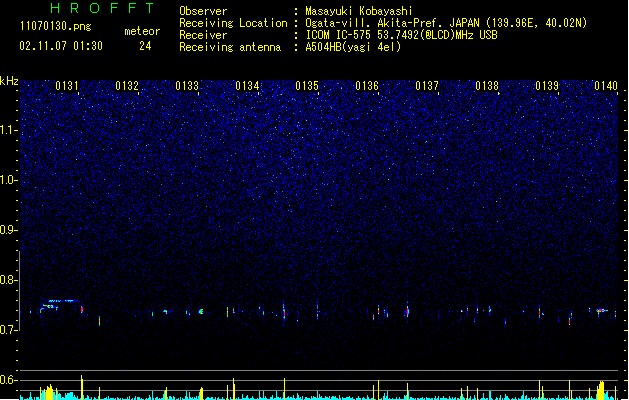
Task: Click the tall yellow intensity spike after 0131
Action: tap(82, 387)
